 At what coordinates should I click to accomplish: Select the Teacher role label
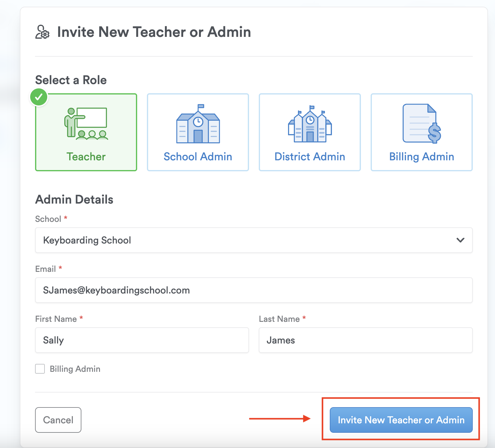86,157
